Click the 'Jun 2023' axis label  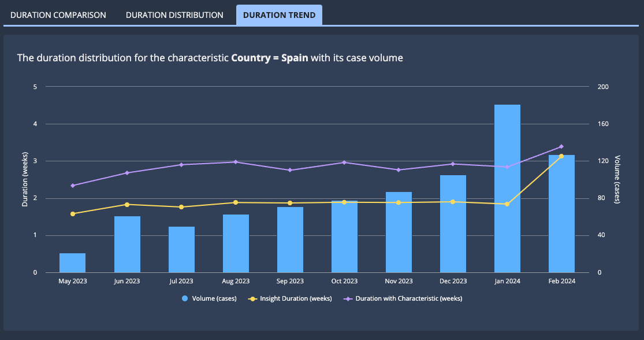tap(127, 281)
